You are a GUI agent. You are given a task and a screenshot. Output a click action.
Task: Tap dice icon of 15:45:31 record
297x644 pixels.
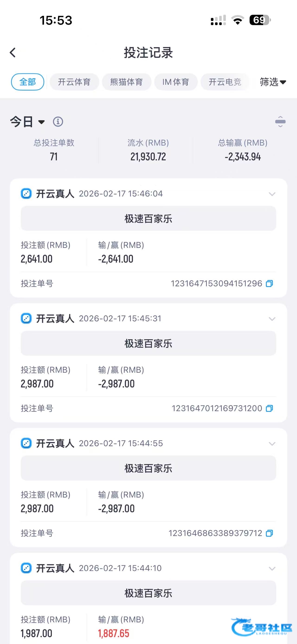pos(26,319)
